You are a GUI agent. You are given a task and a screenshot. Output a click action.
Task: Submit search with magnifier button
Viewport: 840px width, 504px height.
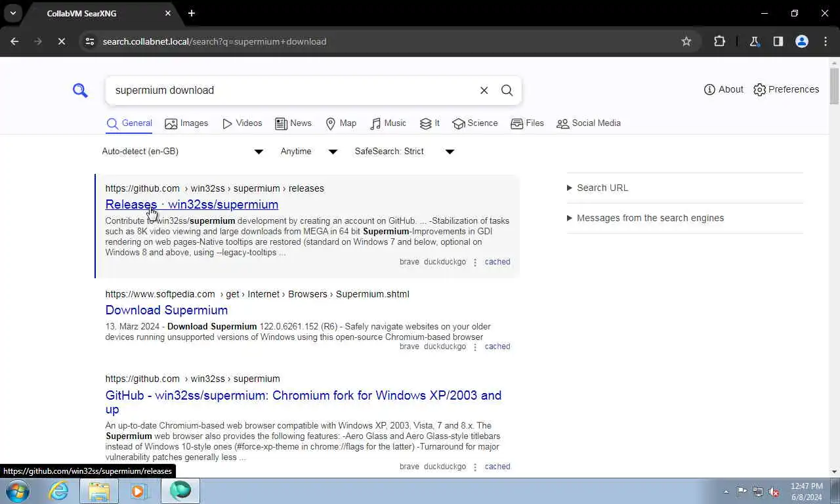(507, 91)
